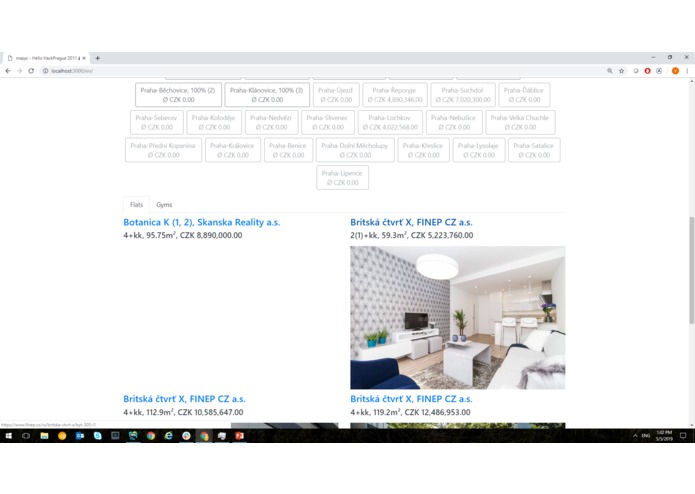Toggle the Praha-Nedvězí district filter
This screenshot has height=494, width=695.
pos(271,122)
